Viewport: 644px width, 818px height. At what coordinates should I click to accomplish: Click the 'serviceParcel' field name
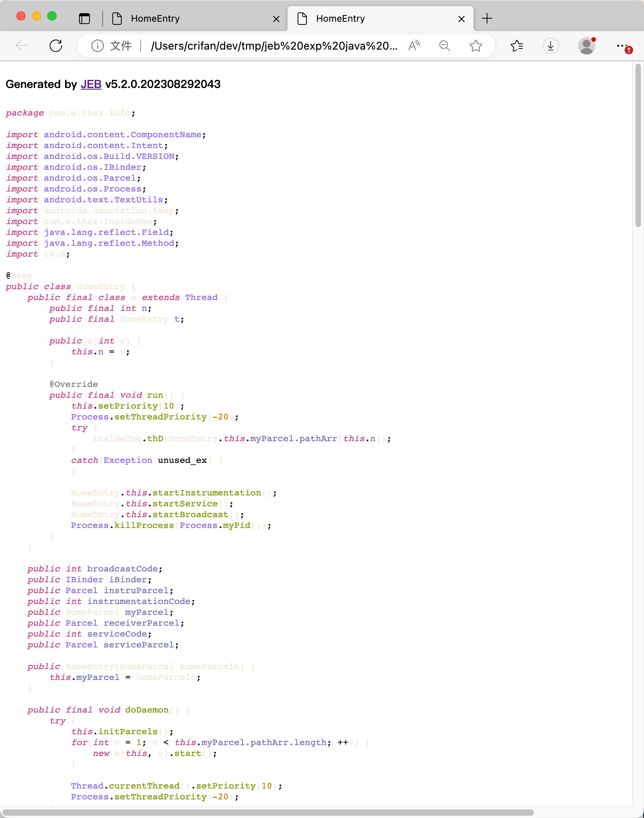click(139, 645)
